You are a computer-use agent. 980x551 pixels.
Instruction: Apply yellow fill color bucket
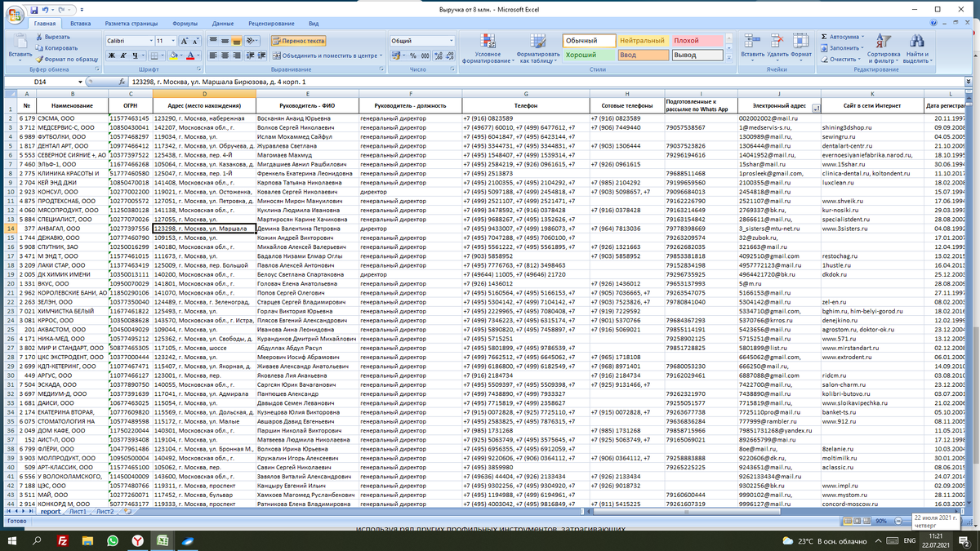(173, 56)
